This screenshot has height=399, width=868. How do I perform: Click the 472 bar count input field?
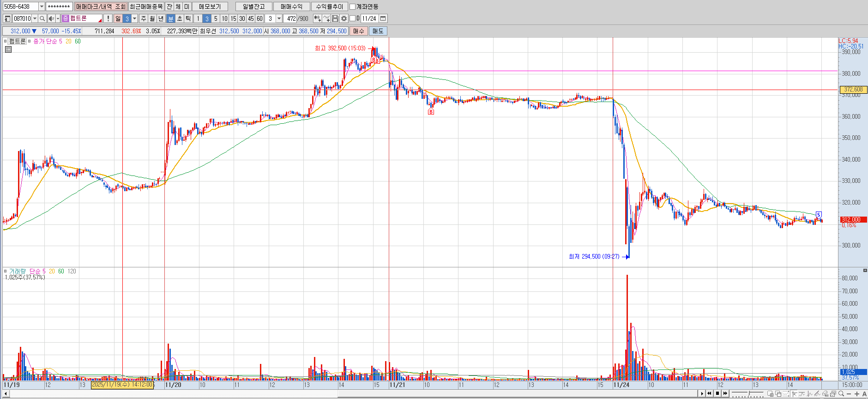(290, 18)
